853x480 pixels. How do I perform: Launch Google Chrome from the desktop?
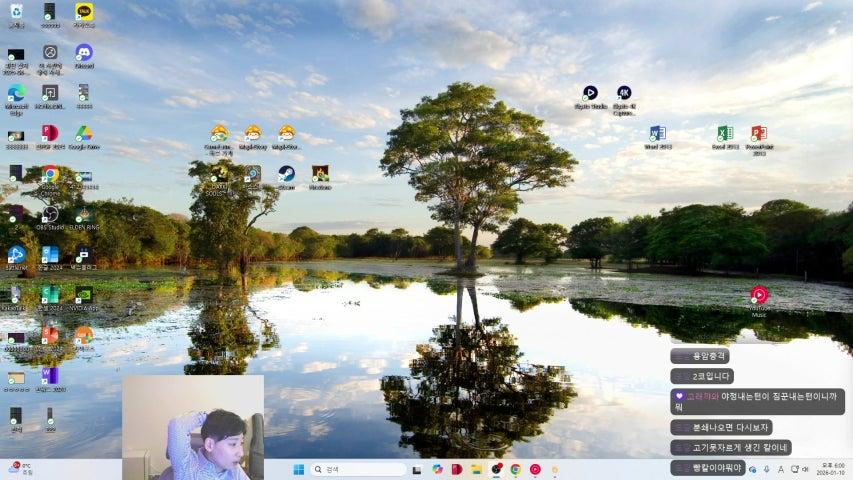click(50, 181)
